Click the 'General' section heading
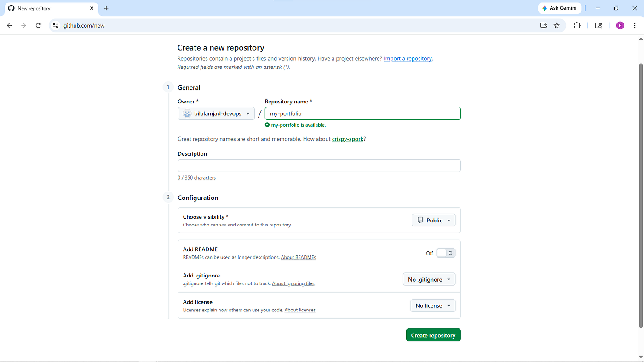This screenshot has width=644, height=362. [189, 88]
